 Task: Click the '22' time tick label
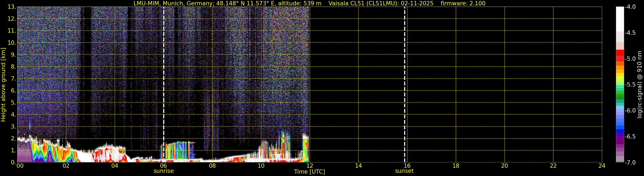click(553, 166)
